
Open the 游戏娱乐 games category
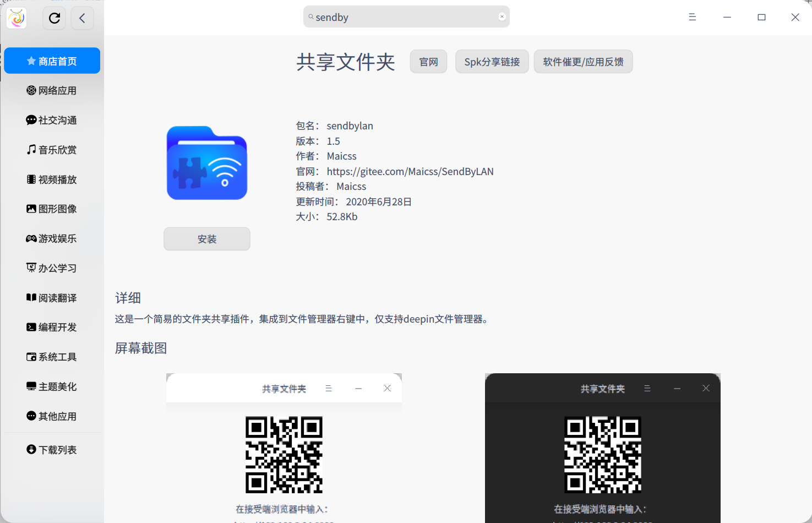(x=52, y=238)
